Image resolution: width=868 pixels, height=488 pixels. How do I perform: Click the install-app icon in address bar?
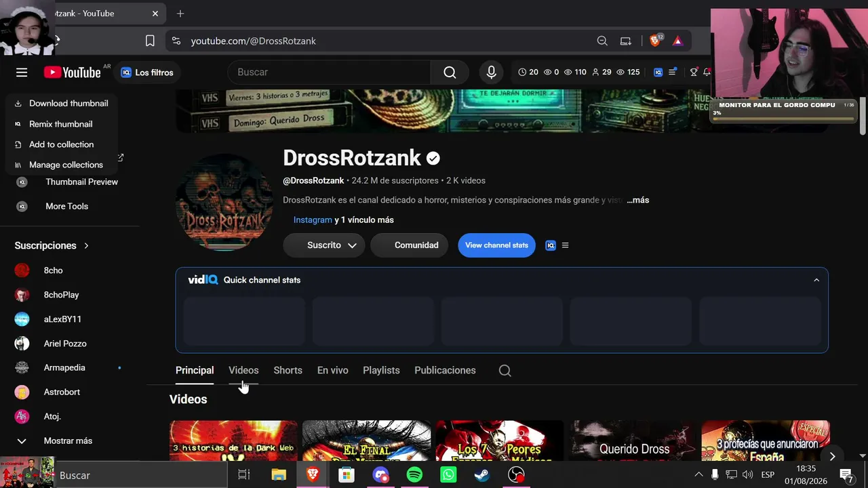coord(625,41)
